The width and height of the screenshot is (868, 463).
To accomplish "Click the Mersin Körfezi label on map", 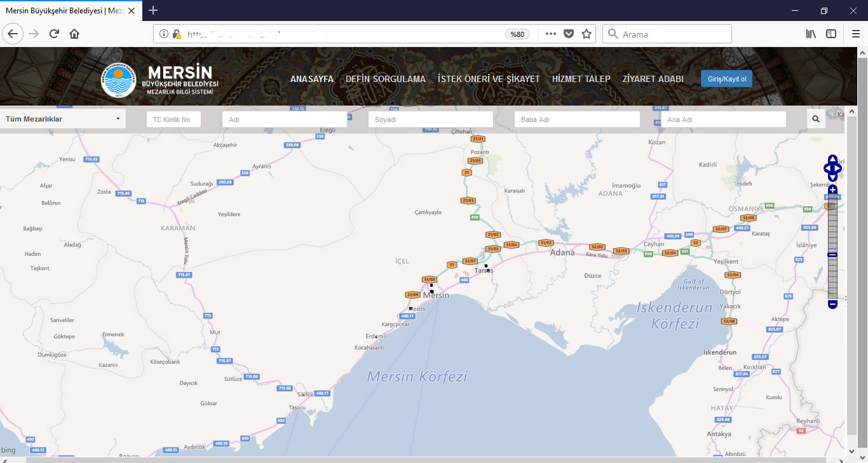I will pyautogui.click(x=417, y=377).
